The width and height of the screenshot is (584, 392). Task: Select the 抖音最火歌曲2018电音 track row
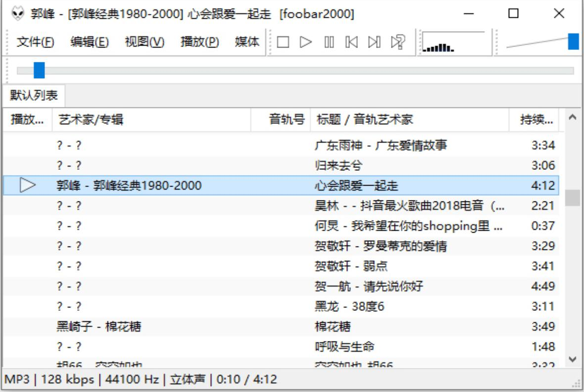pos(281,205)
